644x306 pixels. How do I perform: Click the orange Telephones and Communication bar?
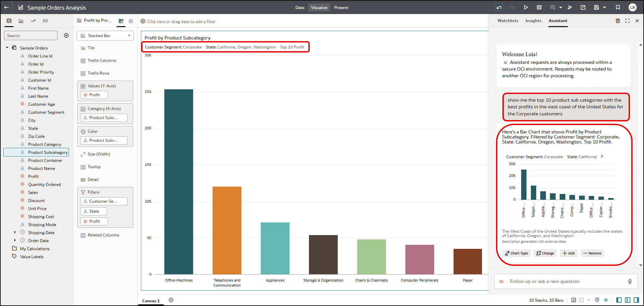coord(227,230)
